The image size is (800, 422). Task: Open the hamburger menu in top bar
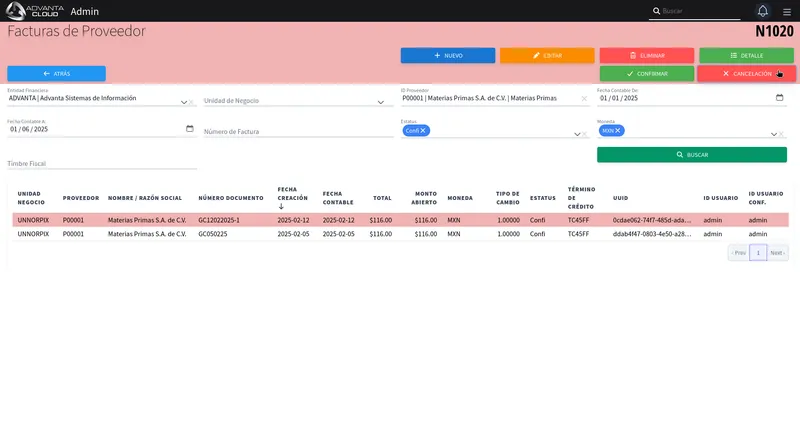[787, 11]
